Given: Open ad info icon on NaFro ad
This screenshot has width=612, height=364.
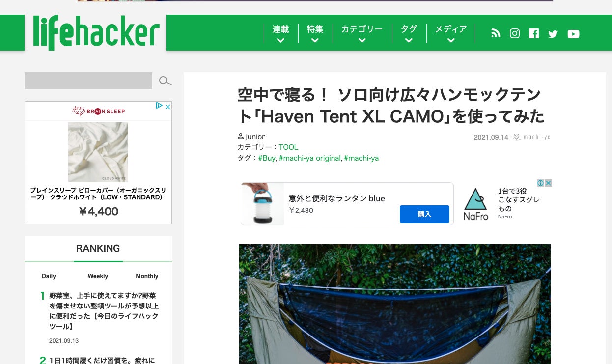Looking at the screenshot, I should pyautogui.click(x=540, y=183).
